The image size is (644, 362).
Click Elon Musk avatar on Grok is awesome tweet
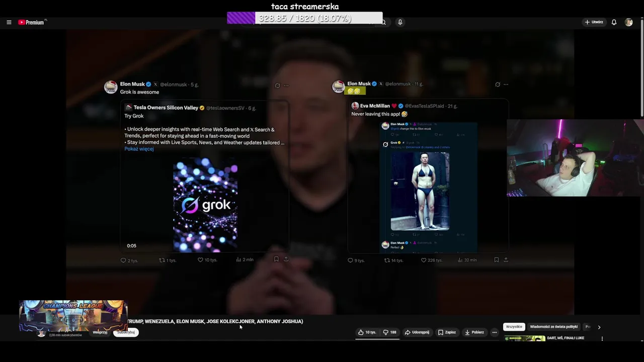click(x=111, y=87)
